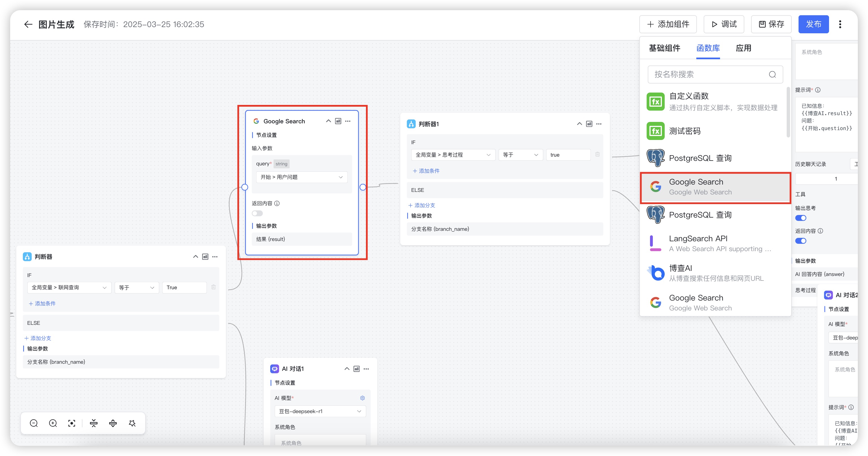The width and height of the screenshot is (868, 456).
Task: Click the collapse all nodes icon
Action: [94, 423]
